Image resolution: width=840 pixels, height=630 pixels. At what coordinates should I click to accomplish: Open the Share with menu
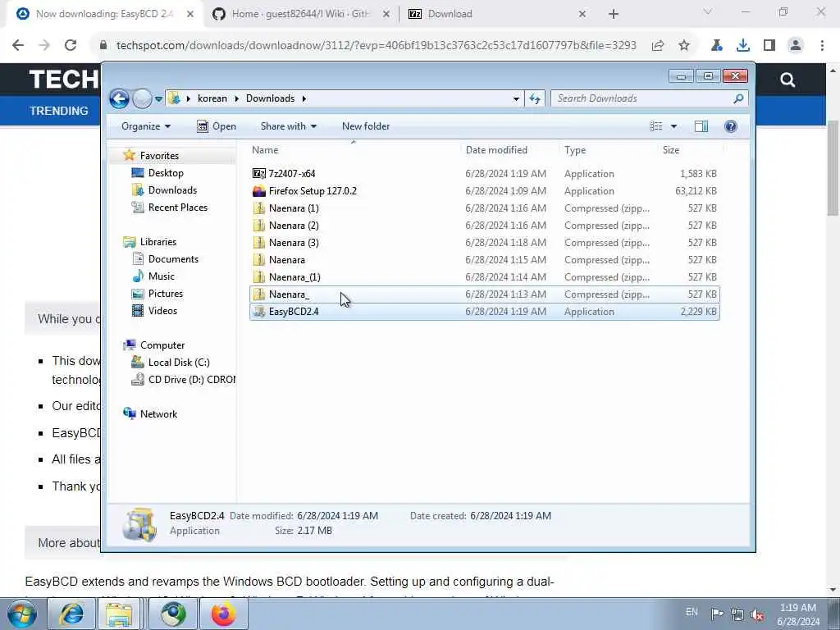tap(288, 126)
